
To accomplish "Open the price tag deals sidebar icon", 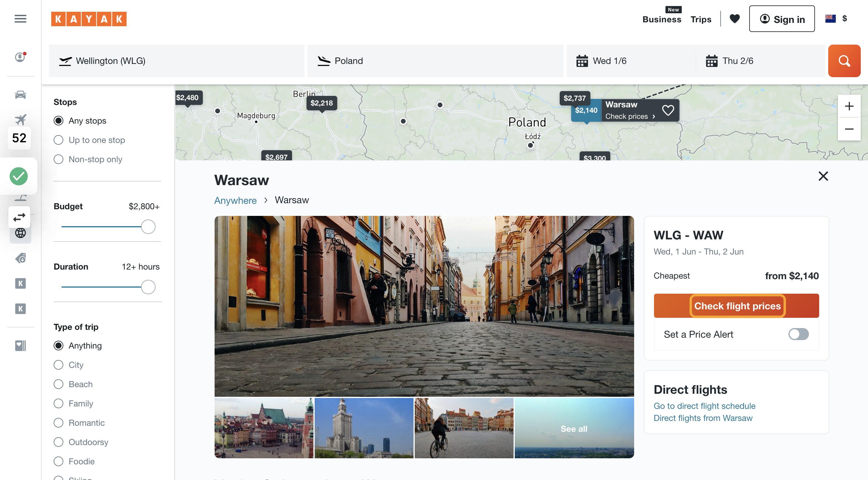I will click(20, 258).
